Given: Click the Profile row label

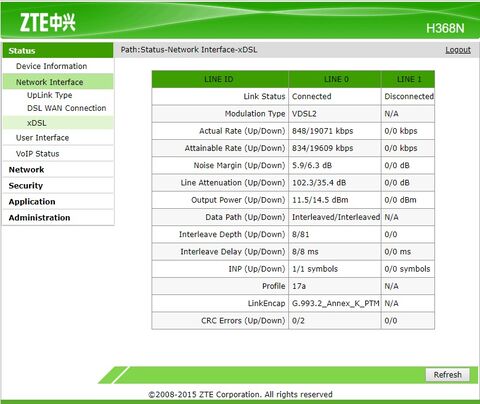Looking at the screenshot, I should (x=274, y=286).
